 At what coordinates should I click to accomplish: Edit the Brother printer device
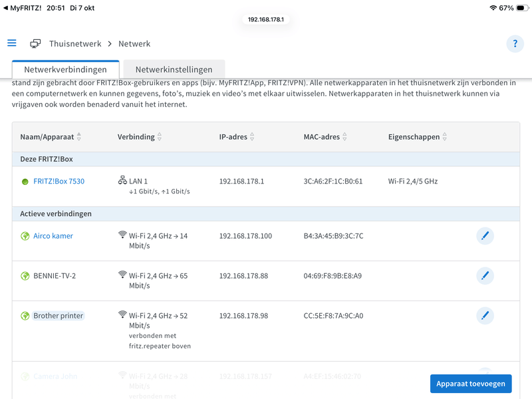click(x=485, y=316)
